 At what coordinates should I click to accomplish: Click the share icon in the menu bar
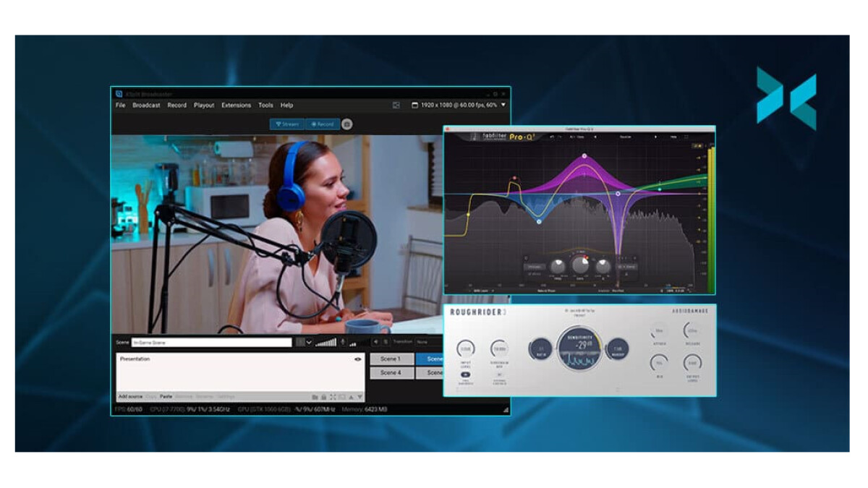396,106
